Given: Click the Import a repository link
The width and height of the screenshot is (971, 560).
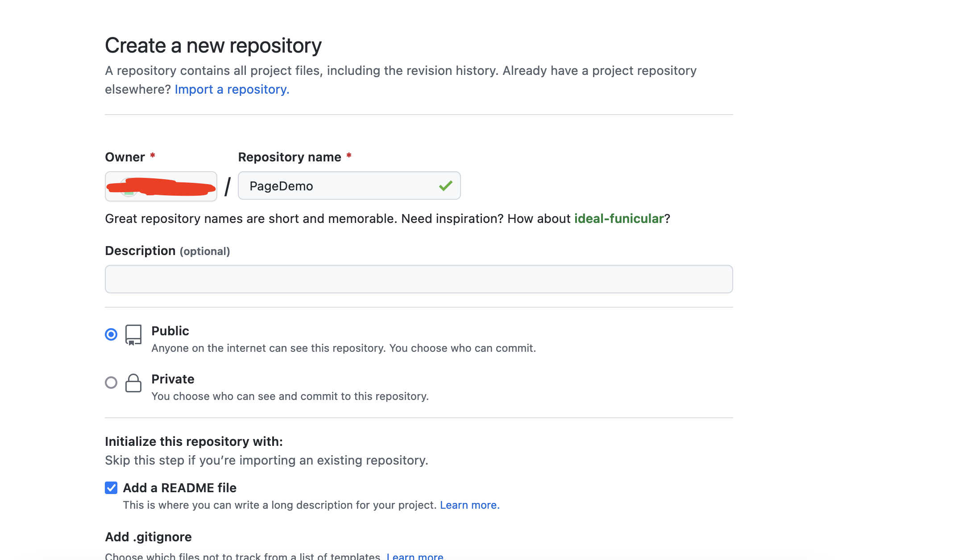Looking at the screenshot, I should click(232, 89).
